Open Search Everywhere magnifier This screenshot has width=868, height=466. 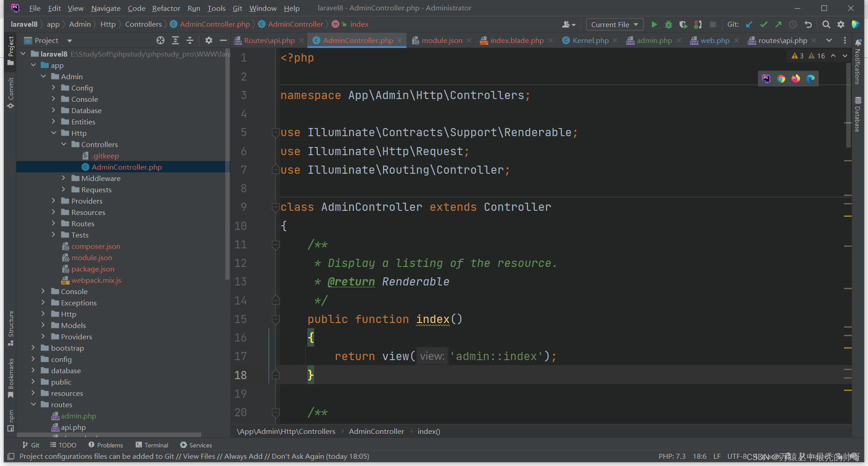(826, 24)
